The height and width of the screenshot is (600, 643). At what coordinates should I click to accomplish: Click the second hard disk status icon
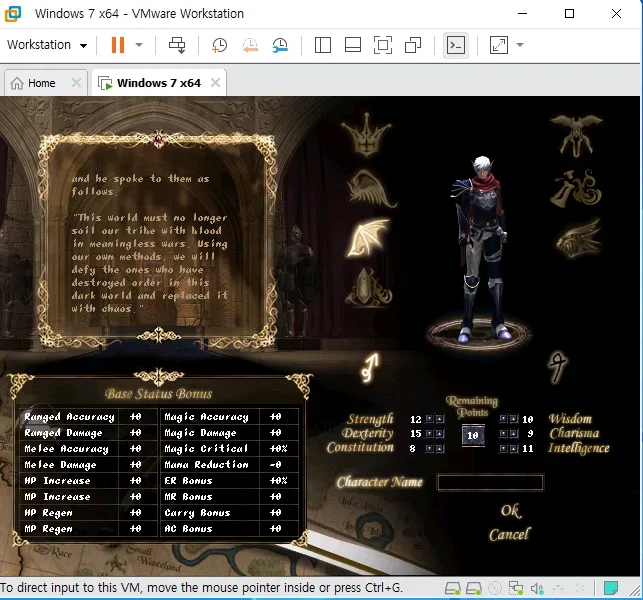[x=474, y=588]
